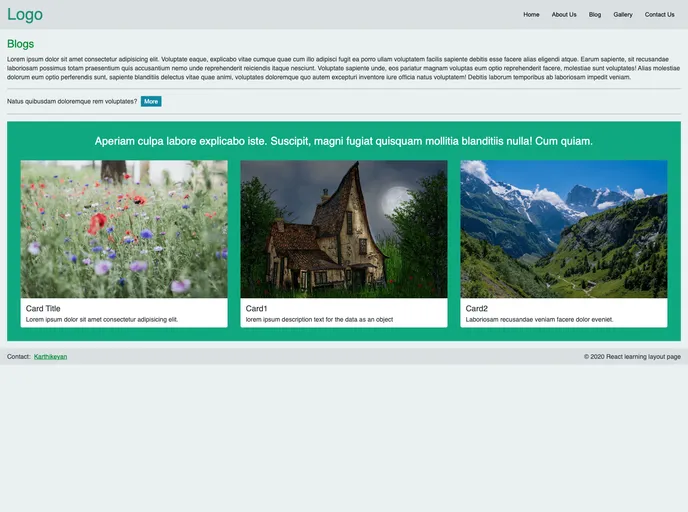Image resolution: width=688 pixels, height=512 pixels.
Task: Navigate to Contact Us
Action: tap(659, 15)
